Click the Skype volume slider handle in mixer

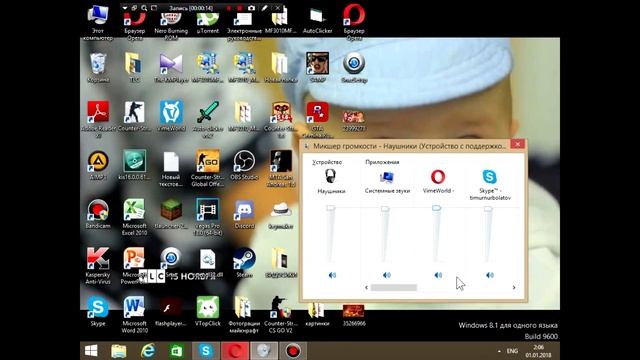(x=488, y=209)
